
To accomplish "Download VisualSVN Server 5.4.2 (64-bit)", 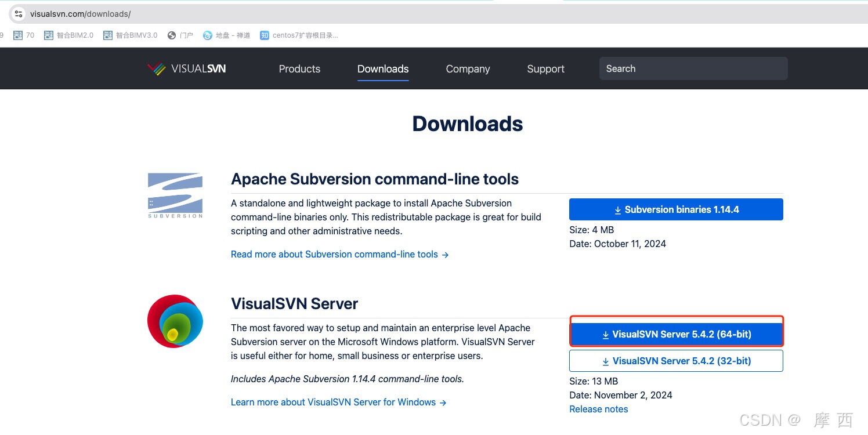I will coord(676,334).
